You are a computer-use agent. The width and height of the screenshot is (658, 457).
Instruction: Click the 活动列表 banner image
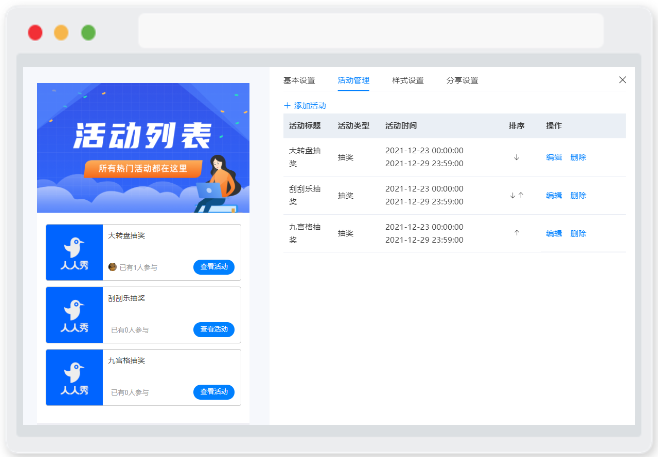click(x=143, y=148)
